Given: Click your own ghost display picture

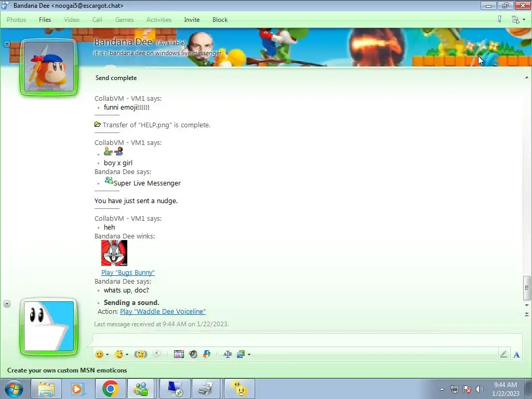Looking at the screenshot, I should [x=49, y=326].
